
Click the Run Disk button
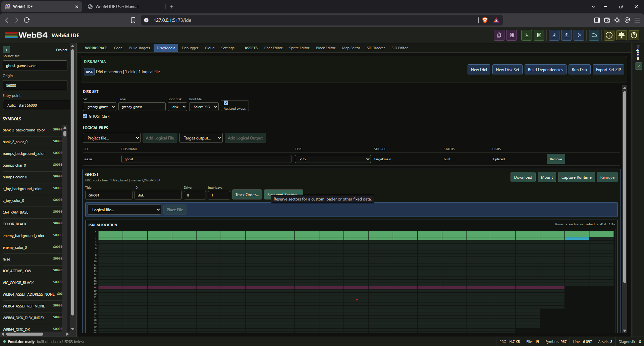[x=580, y=70]
